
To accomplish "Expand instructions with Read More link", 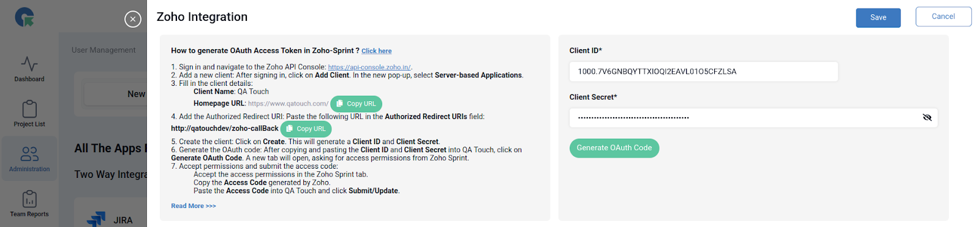I will (194, 206).
